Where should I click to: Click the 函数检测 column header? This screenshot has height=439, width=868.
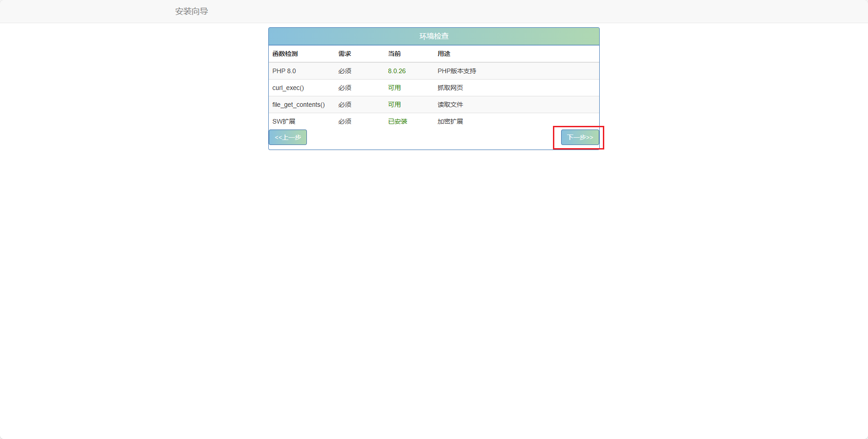pos(285,54)
